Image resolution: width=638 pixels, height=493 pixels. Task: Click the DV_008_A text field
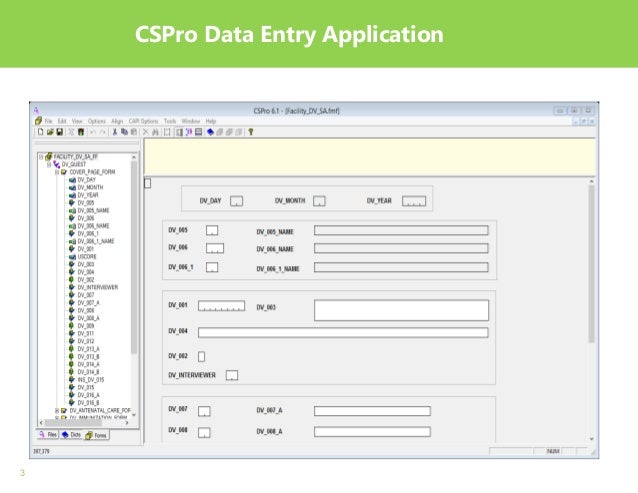click(372, 432)
